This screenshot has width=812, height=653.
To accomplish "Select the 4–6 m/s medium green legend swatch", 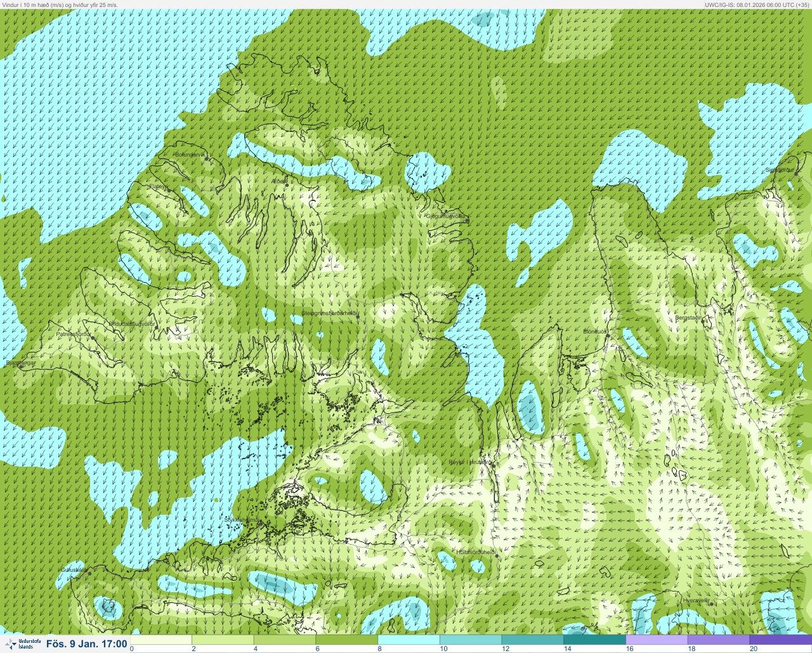I will tap(286, 639).
